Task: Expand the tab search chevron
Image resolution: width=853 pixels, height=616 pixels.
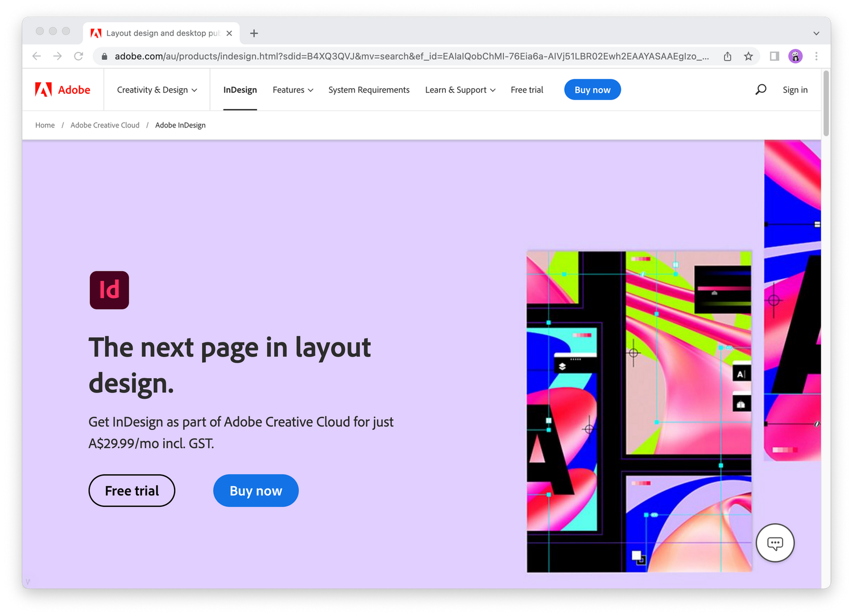Action: pos(816,34)
